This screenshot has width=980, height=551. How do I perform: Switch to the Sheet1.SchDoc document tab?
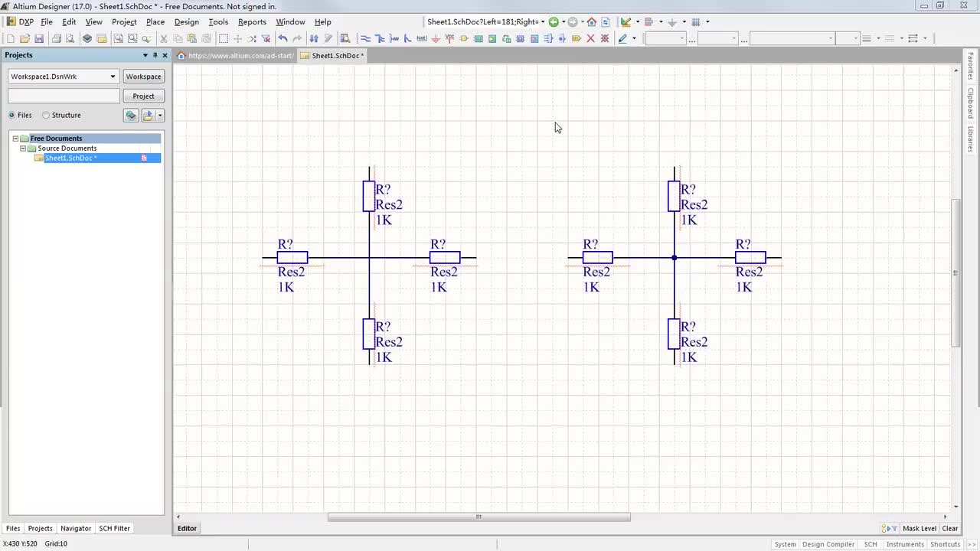[333, 55]
